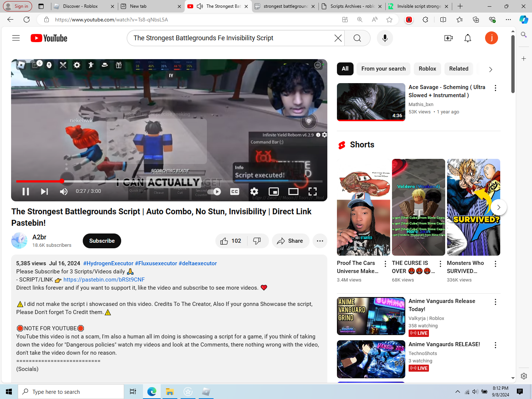Turn off the autoplay switch
The height and width of the screenshot is (399, 532).
[214, 191]
